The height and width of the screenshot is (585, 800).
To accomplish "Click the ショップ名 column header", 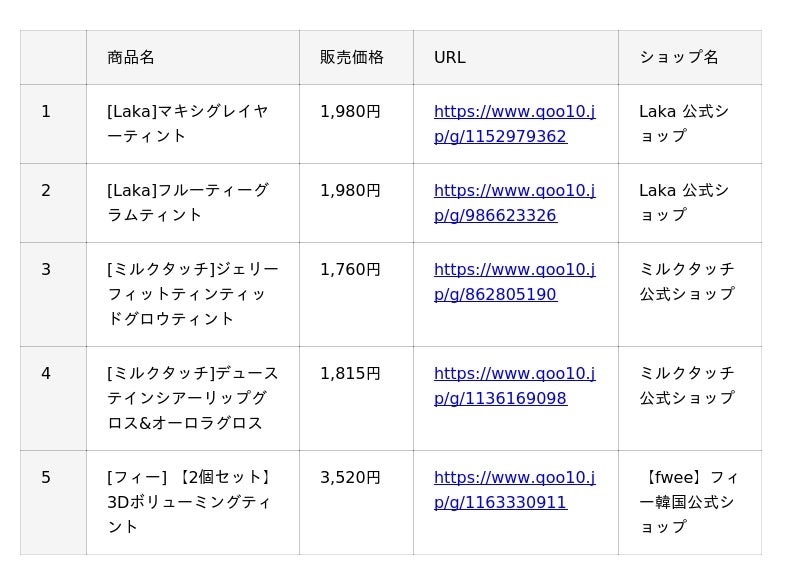I will (x=679, y=57).
